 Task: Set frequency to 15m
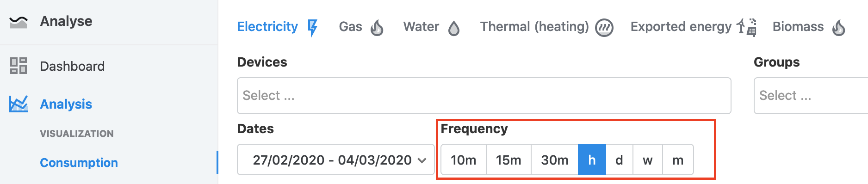(x=508, y=160)
